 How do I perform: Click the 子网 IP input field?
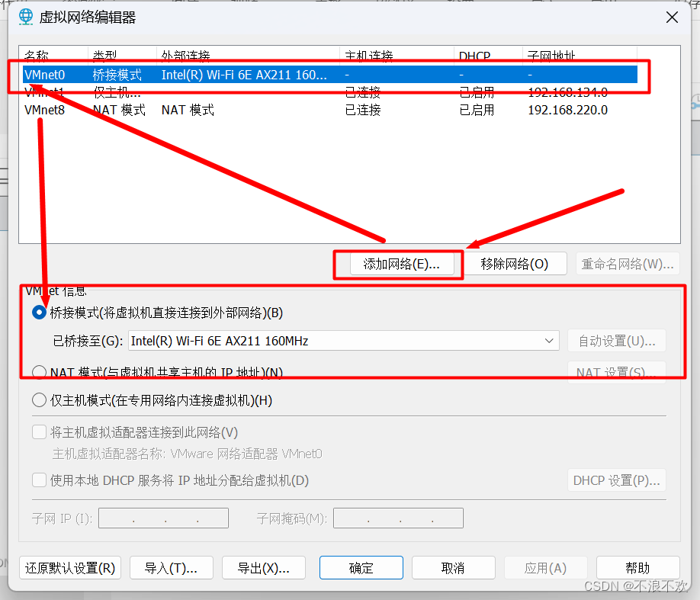click(x=163, y=518)
